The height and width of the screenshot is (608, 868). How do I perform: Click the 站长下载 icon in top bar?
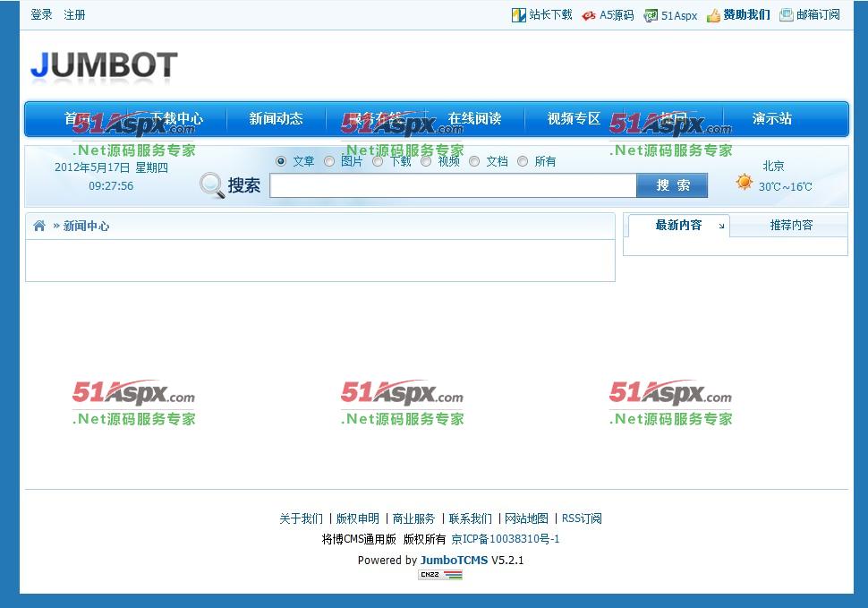pyautogui.click(x=518, y=15)
